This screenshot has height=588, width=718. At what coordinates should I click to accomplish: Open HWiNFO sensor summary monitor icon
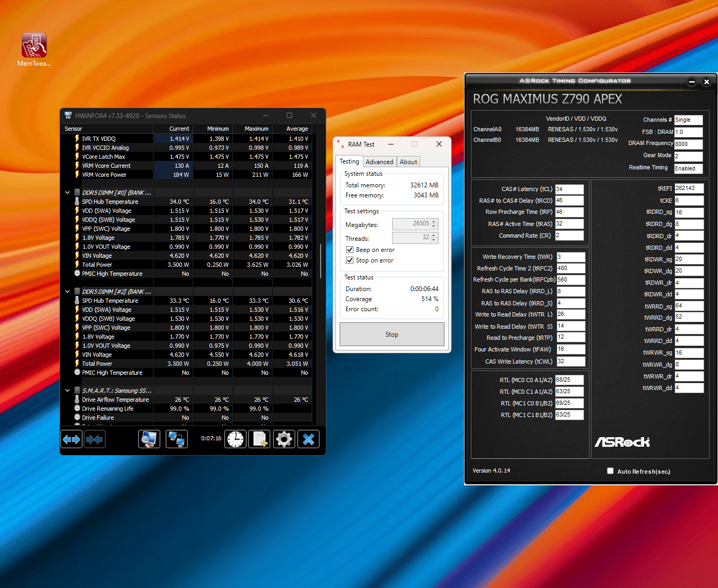tap(149, 439)
